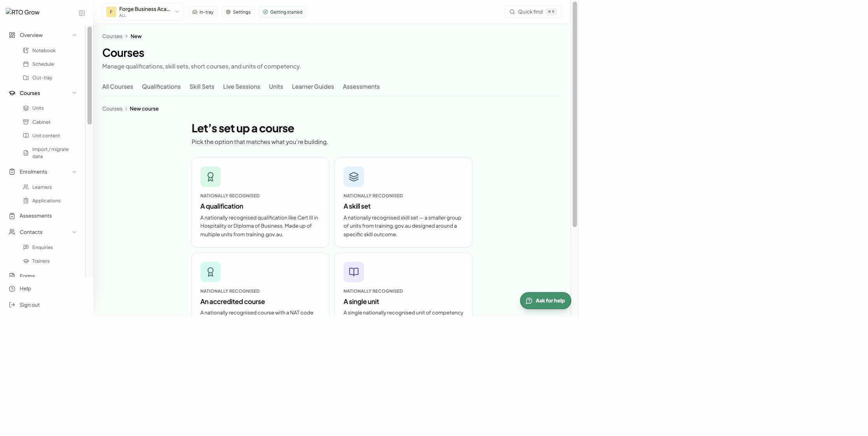Switch to the Units tab
Viewport: 868px width, 436px height.
pyautogui.click(x=276, y=87)
